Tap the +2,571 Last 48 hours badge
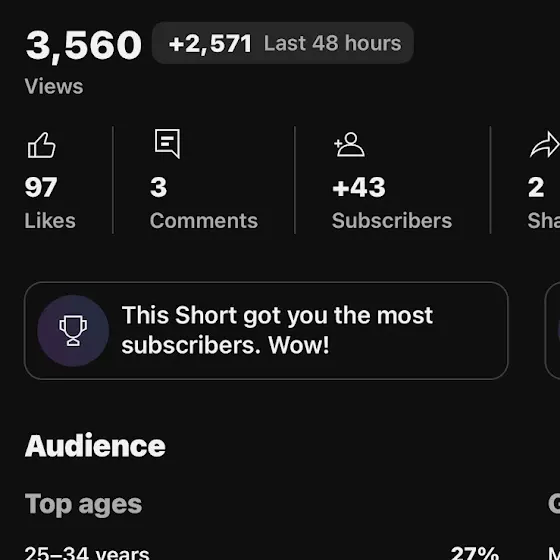 [282, 43]
